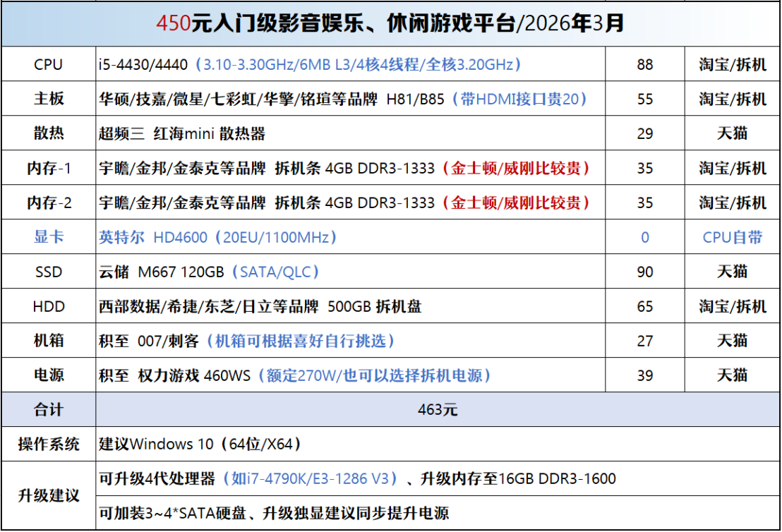
Task: Select '淘宝/拆机' in the CPU row
Action: (x=733, y=64)
